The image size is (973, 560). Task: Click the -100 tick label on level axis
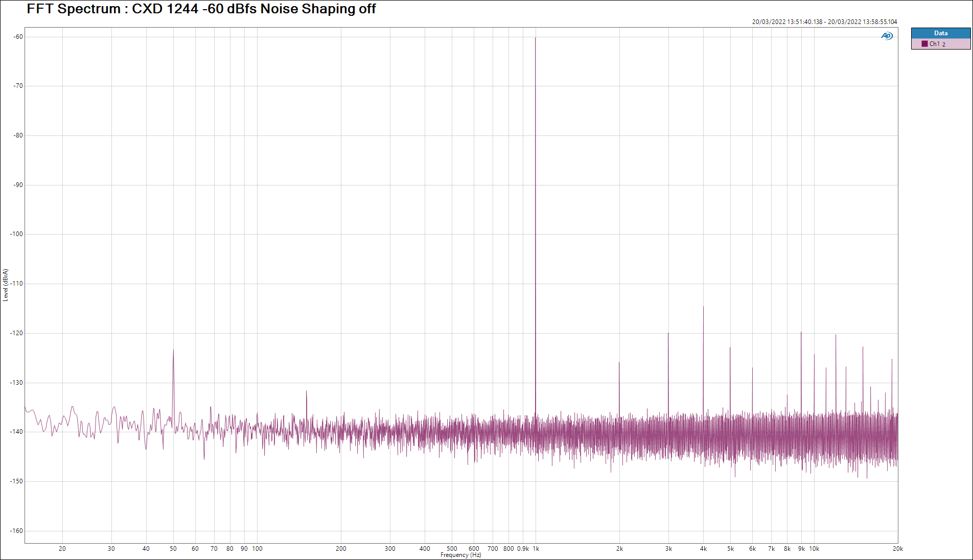[16, 234]
